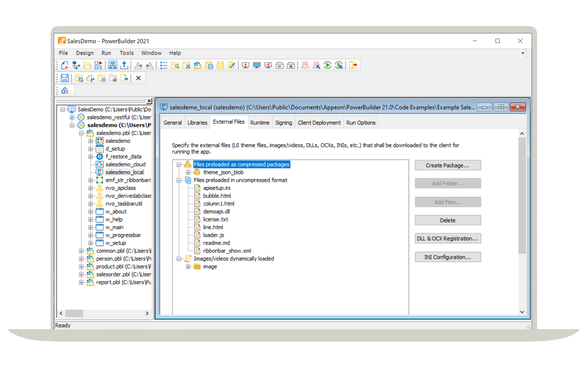Switch to the General tab

[x=173, y=123]
